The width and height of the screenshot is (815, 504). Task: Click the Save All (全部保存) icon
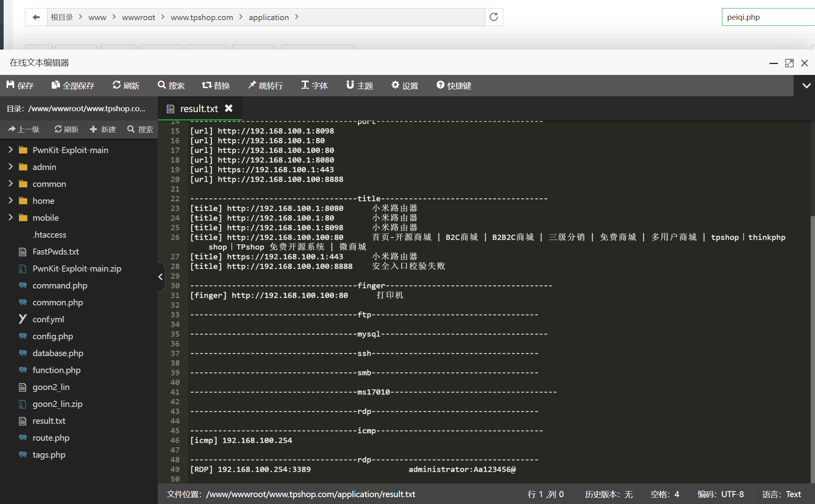[x=56, y=85]
